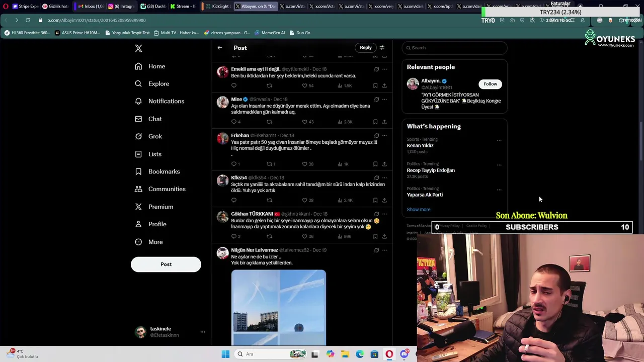Image resolution: width=644 pixels, height=362 pixels.
Task: Open Kfks54's profile avatar
Action: click(x=222, y=180)
